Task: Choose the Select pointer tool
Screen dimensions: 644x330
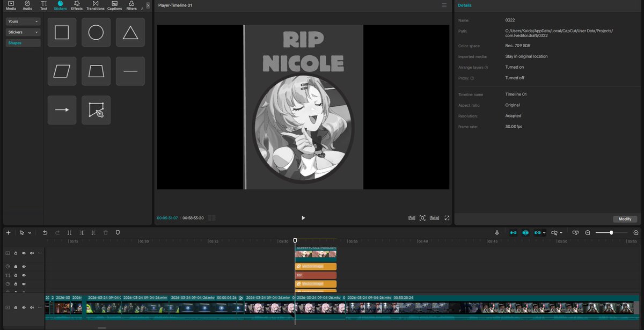Action: [x=22, y=233]
